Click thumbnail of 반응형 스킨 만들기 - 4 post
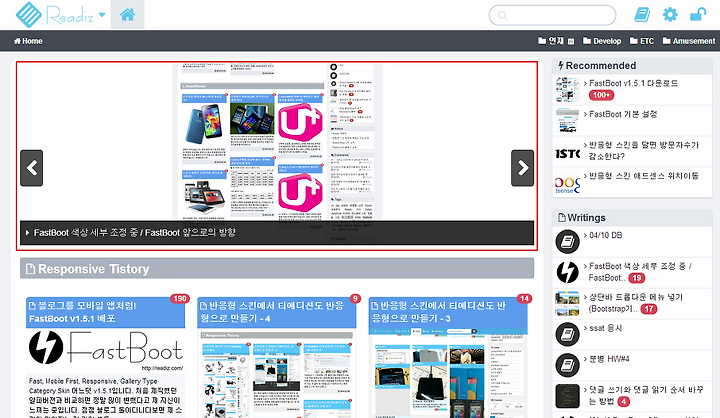This screenshot has width=720, height=418. tap(277, 374)
